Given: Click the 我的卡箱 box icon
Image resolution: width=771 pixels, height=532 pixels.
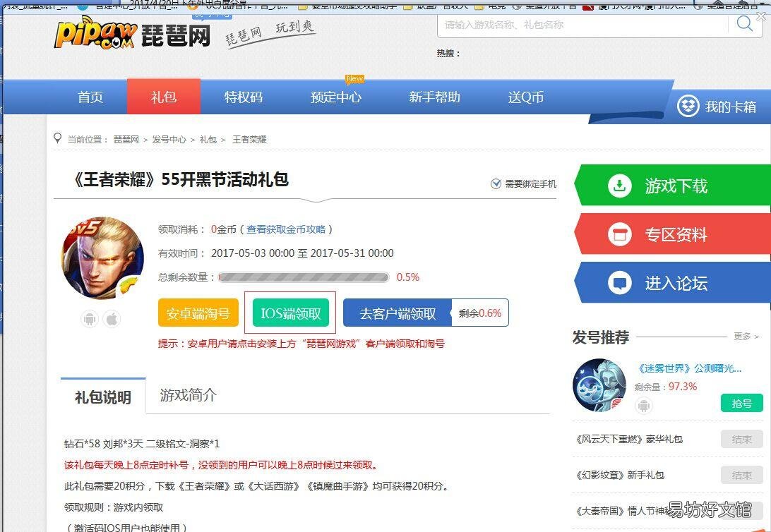Looking at the screenshot, I should [x=688, y=106].
